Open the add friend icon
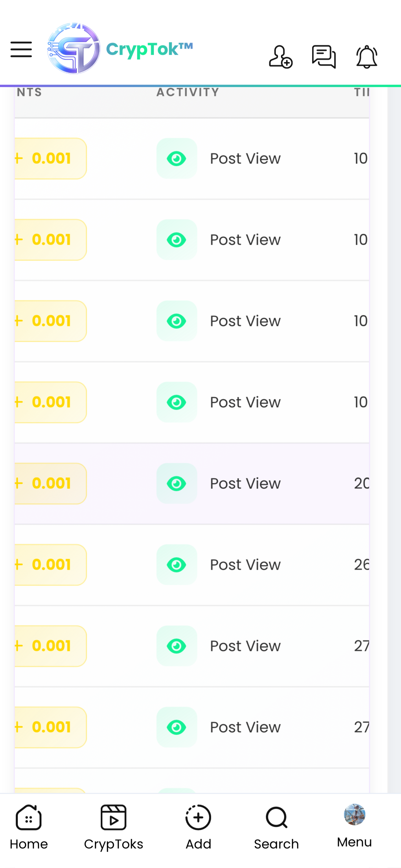Image resolution: width=401 pixels, height=868 pixels. tap(280, 57)
